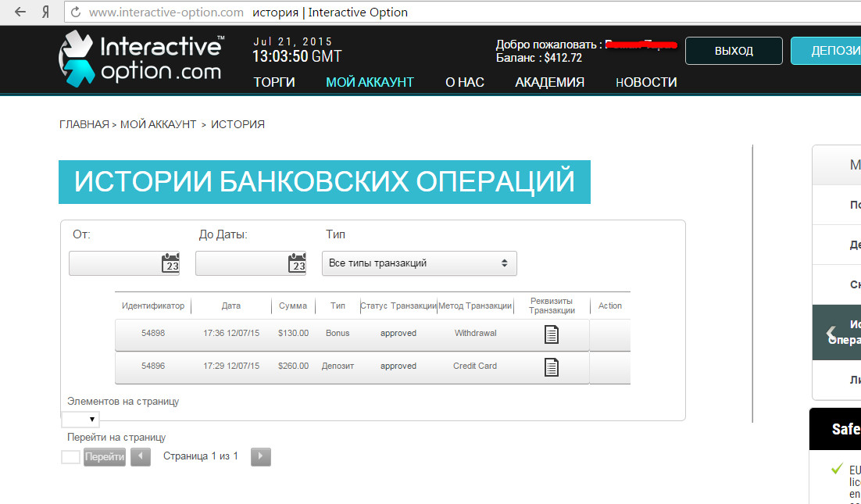Click the Тип column header
861x504 pixels.
pyautogui.click(x=338, y=306)
